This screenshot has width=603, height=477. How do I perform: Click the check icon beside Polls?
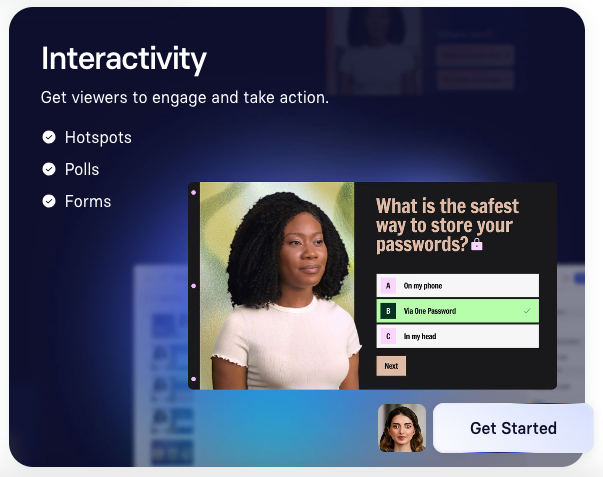[x=49, y=169]
